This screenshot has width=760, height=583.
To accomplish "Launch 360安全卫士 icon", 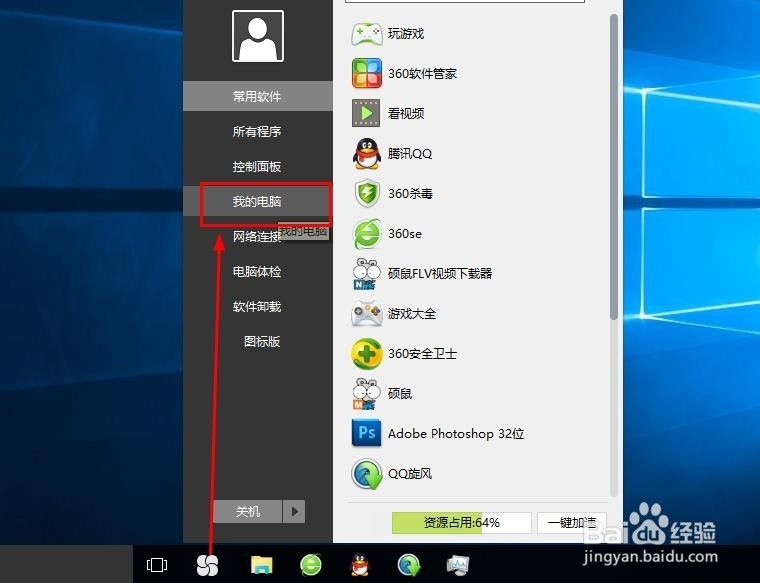I will [x=366, y=354].
